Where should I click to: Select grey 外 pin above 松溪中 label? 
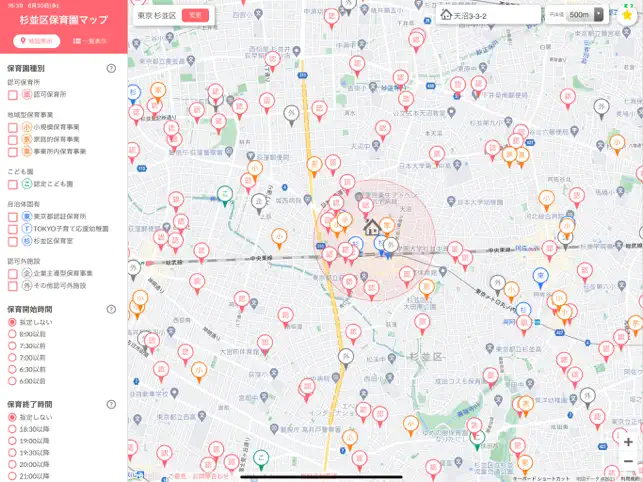[346, 358]
